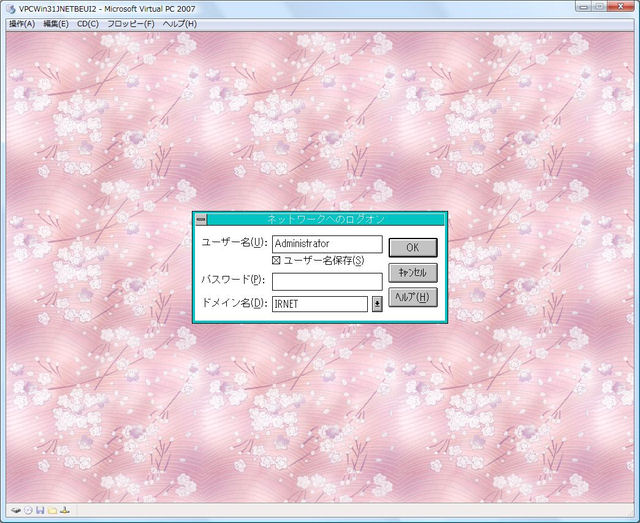The image size is (640, 523).
Task: Click the ドメイン名 field showing IRNET
Action: [320, 304]
